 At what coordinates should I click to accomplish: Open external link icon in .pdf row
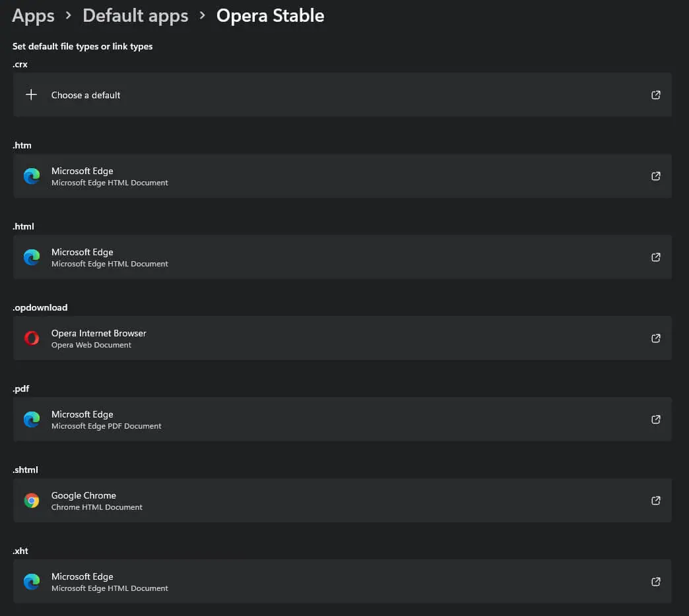pyautogui.click(x=655, y=419)
